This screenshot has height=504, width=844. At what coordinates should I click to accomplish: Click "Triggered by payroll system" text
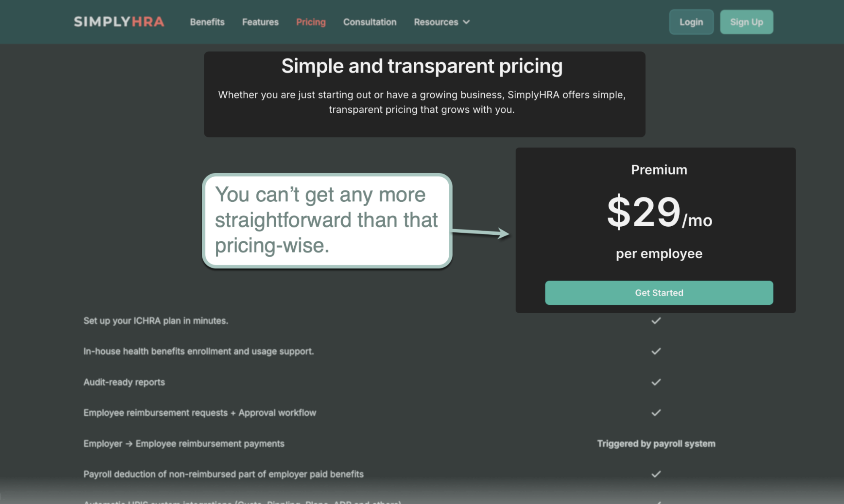pyautogui.click(x=656, y=444)
